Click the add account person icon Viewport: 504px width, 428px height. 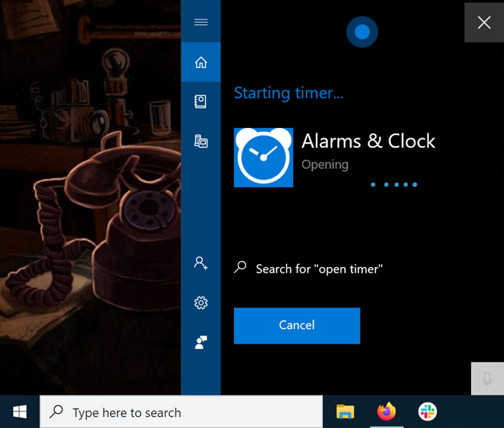click(x=201, y=263)
